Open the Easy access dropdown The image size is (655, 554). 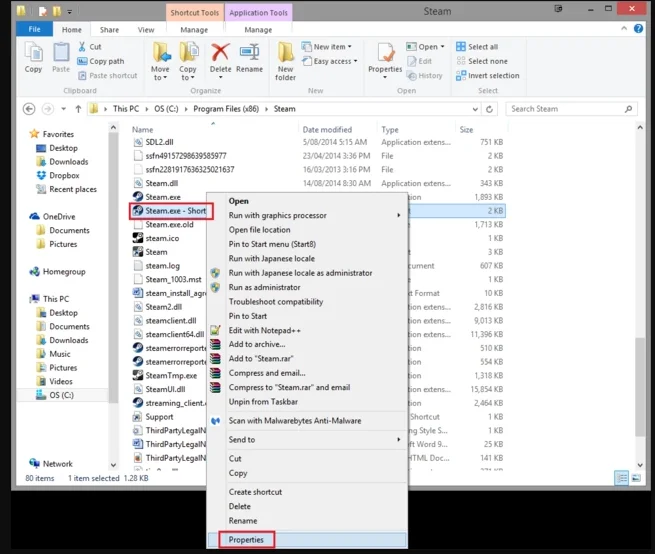(x=330, y=61)
